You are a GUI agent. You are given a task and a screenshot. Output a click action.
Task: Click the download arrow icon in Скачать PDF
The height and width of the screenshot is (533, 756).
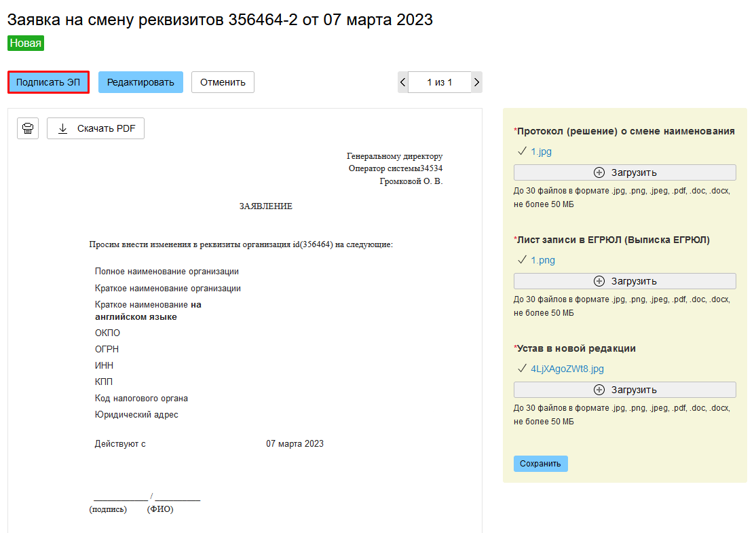pos(63,128)
